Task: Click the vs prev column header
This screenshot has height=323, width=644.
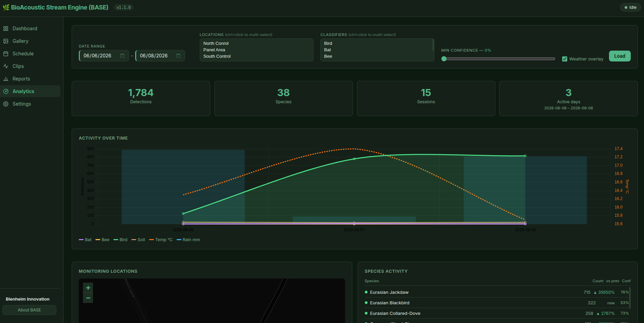Action: pos(612,281)
